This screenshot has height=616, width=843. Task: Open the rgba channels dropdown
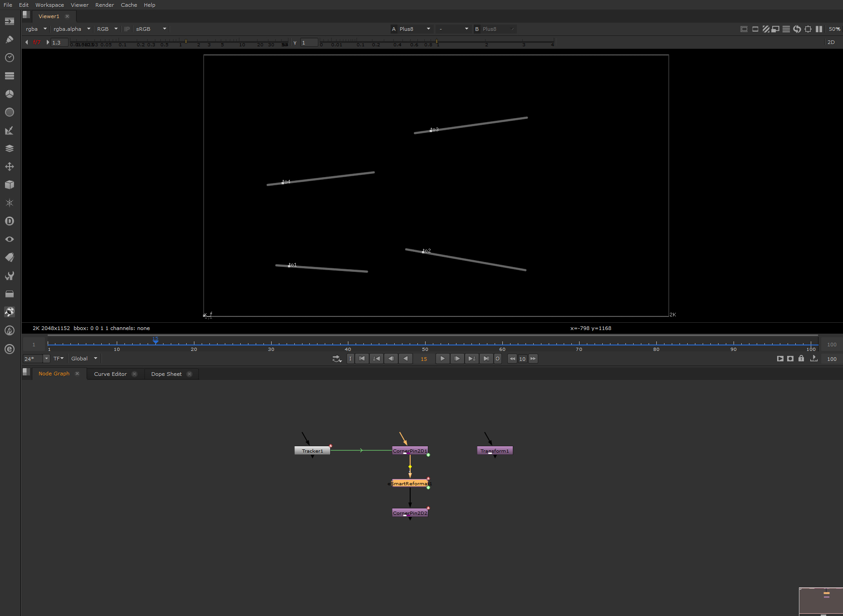tap(36, 29)
